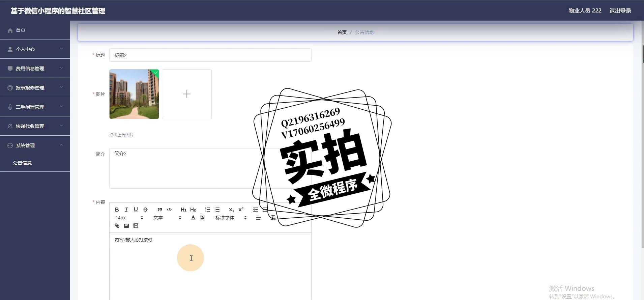The image size is (644, 300).
Task: Focus the 简介 summary textarea
Action: pos(210,168)
